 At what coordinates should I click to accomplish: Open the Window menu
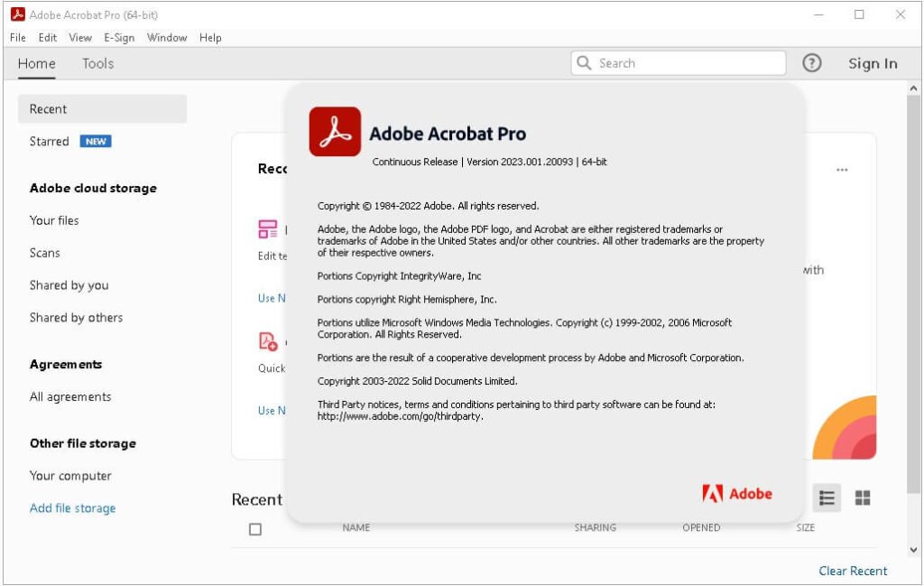click(x=167, y=38)
